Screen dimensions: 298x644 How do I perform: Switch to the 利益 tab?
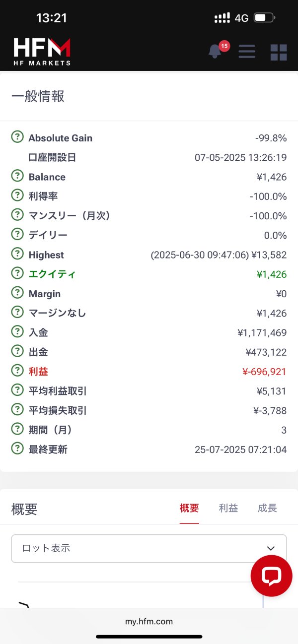(x=228, y=508)
